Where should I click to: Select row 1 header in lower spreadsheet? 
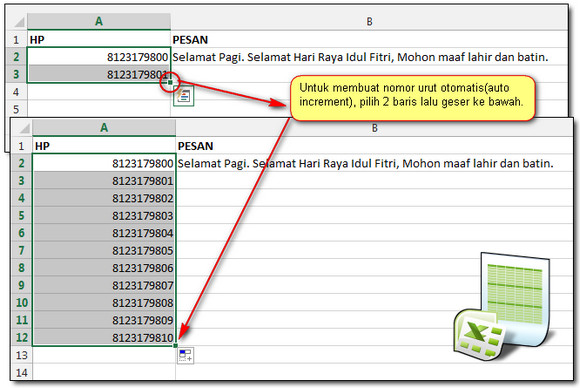click(x=21, y=146)
